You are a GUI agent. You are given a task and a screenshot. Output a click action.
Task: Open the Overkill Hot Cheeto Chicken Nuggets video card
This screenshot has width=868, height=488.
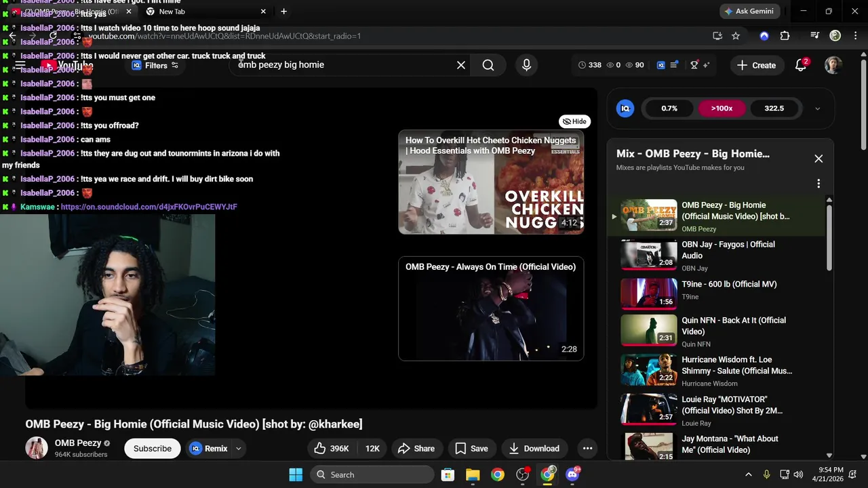(x=491, y=182)
